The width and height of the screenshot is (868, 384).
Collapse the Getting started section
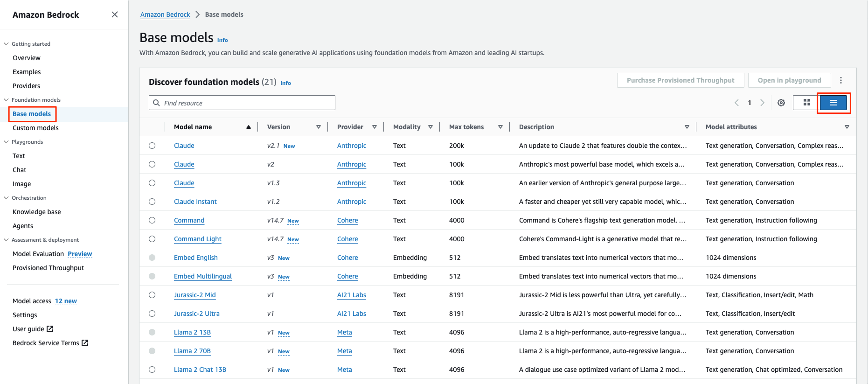(6, 44)
